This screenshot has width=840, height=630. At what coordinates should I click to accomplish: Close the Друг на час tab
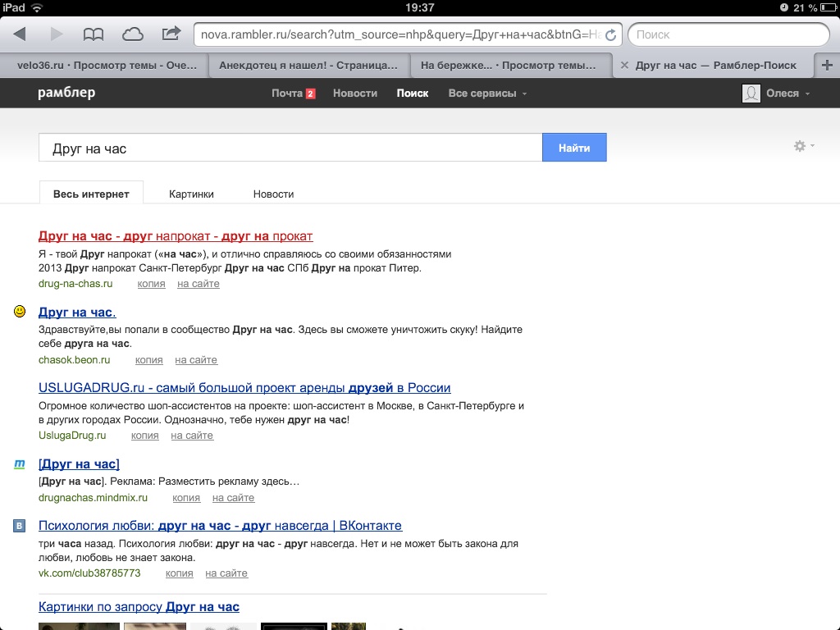(624, 66)
